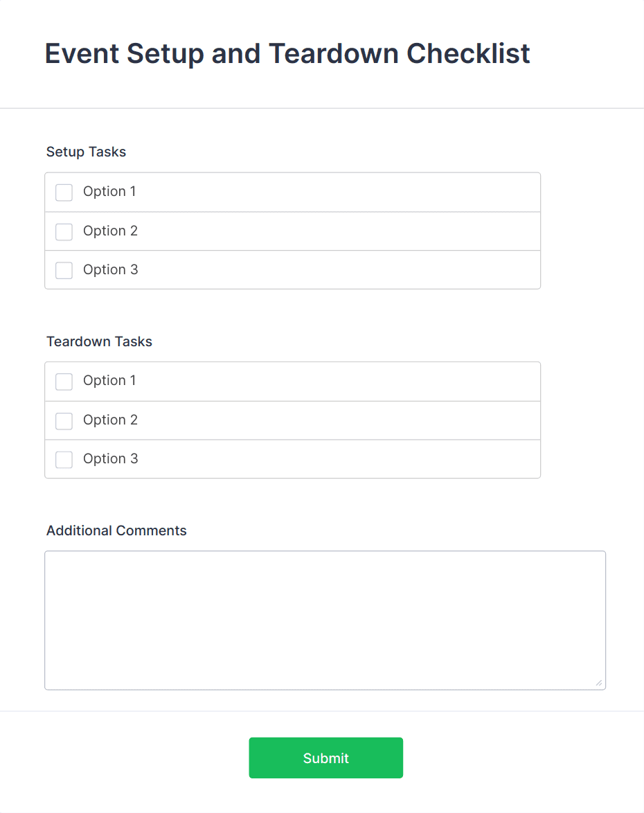The width and height of the screenshot is (644, 813).
Task: Click the textarea resize handle
Action: (x=598, y=684)
